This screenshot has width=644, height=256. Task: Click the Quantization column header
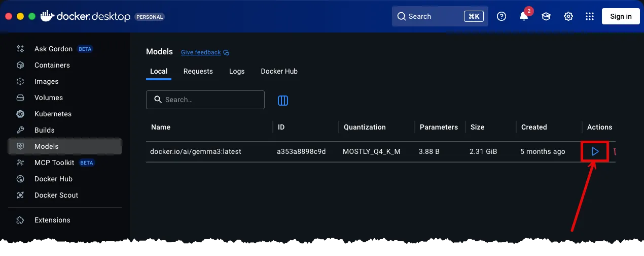coord(365,127)
